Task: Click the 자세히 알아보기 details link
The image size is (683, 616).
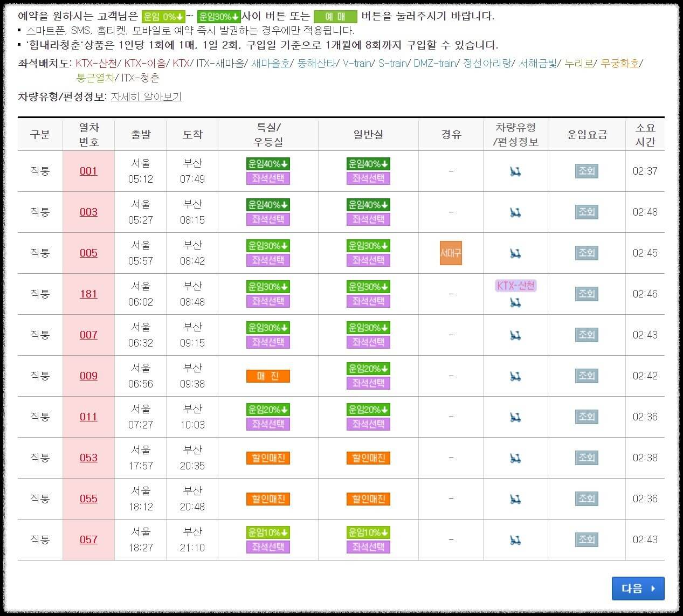Action: [x=147, y=96]
